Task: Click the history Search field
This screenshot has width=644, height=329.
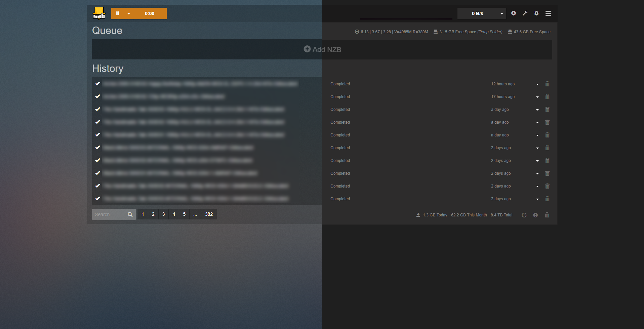Action: pyautogui.click(x=110, y=214)
